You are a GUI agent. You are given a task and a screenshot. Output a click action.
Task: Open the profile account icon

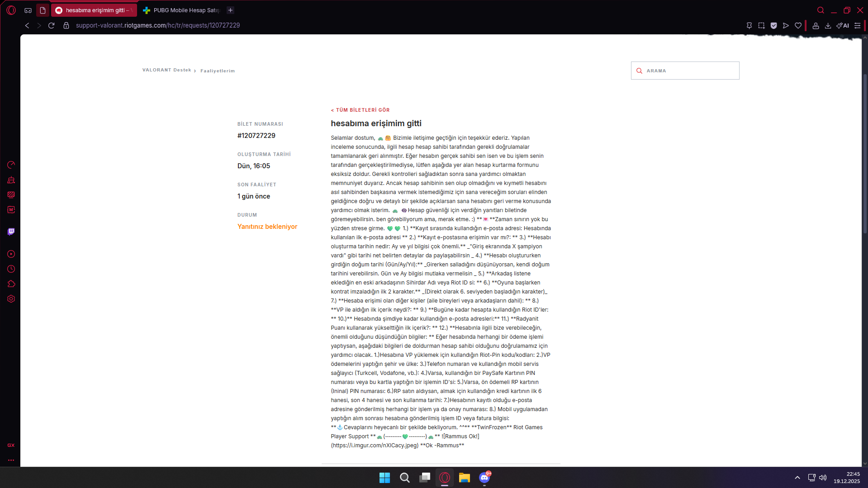coord(816,25)
